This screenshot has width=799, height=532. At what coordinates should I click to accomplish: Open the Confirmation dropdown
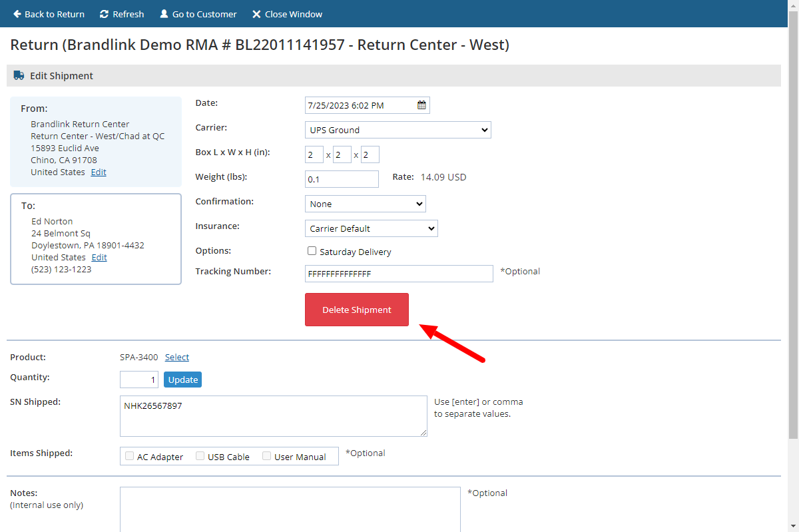[x=365, y=203]
